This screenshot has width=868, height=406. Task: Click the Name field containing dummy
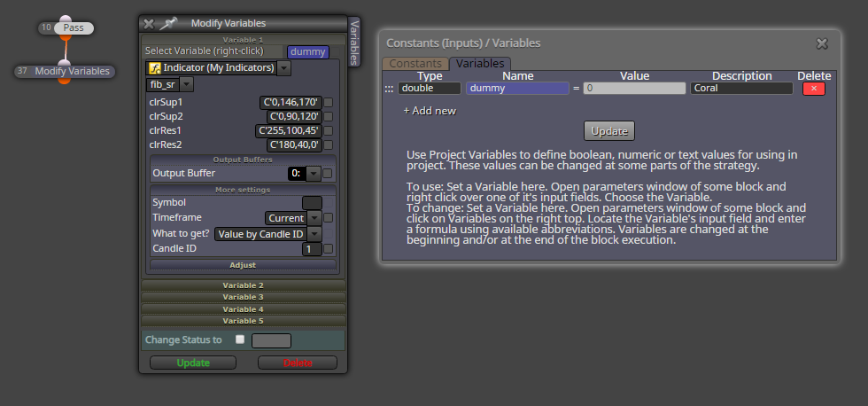(x=517, y=88)
